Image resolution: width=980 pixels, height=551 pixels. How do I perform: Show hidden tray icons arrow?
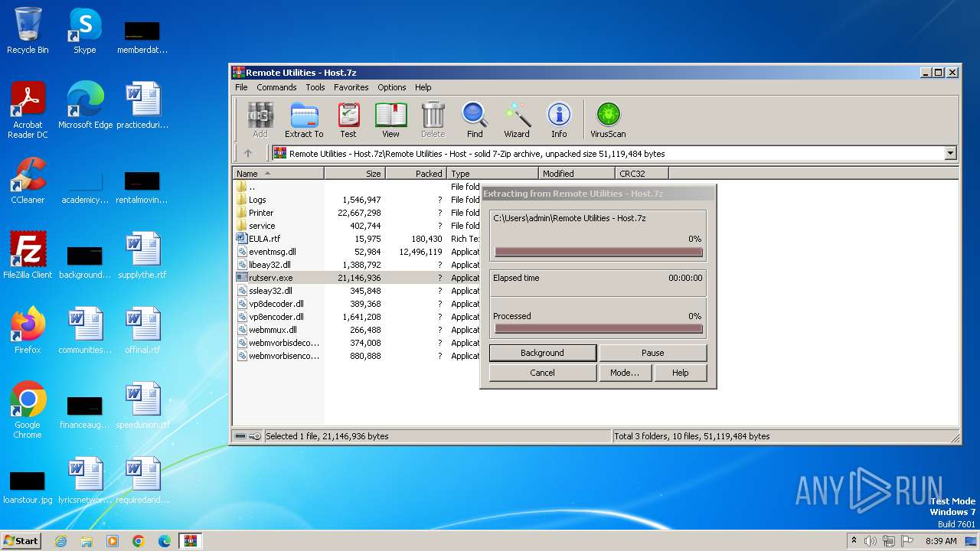point(854,541)
